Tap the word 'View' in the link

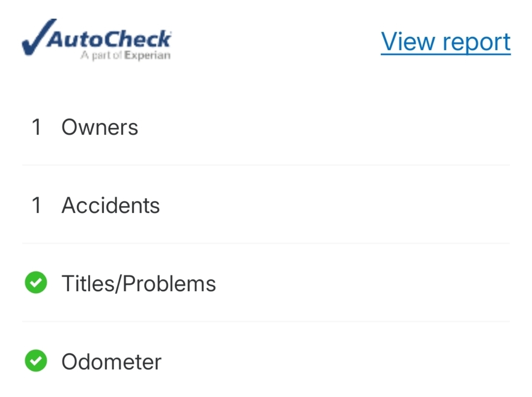[x=408, y=42]
